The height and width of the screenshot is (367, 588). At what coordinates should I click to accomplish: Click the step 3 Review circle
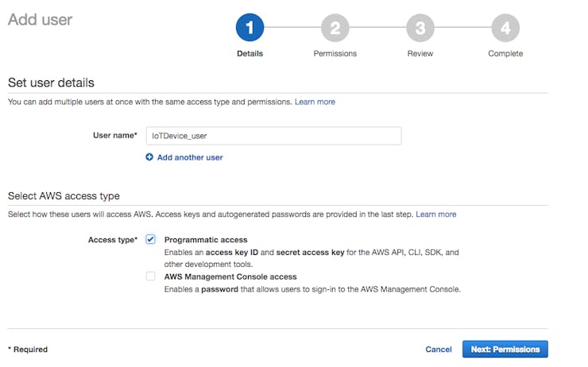[x=420, y=28]
